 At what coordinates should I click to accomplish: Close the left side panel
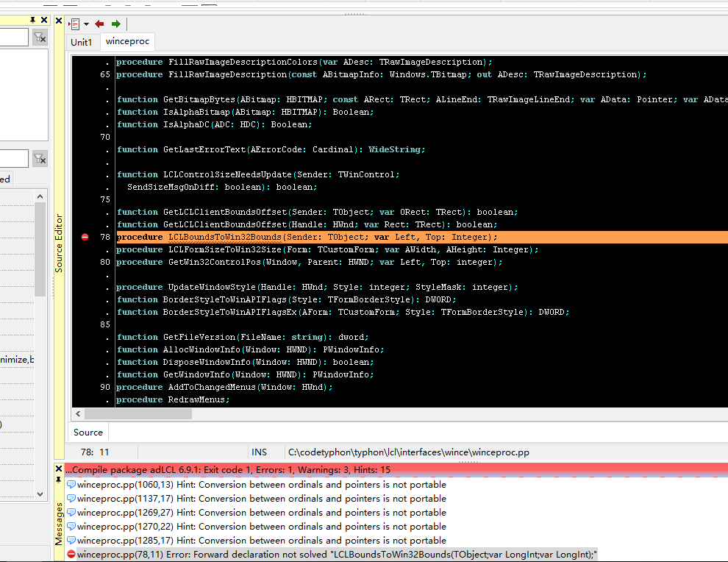click(44, 20)
